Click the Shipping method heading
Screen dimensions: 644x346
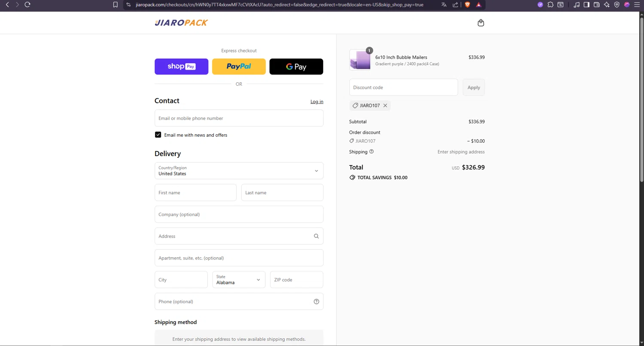(x=176, y=322)
